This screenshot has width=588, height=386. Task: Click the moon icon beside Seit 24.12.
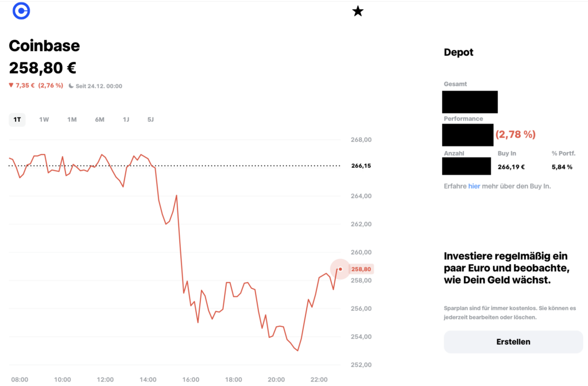coord(71,86)
